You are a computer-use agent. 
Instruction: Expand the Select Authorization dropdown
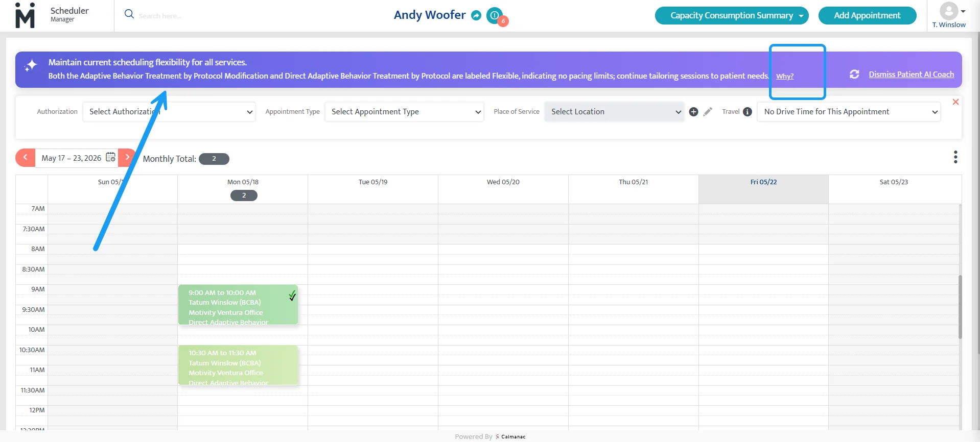(x=169, y=112)
